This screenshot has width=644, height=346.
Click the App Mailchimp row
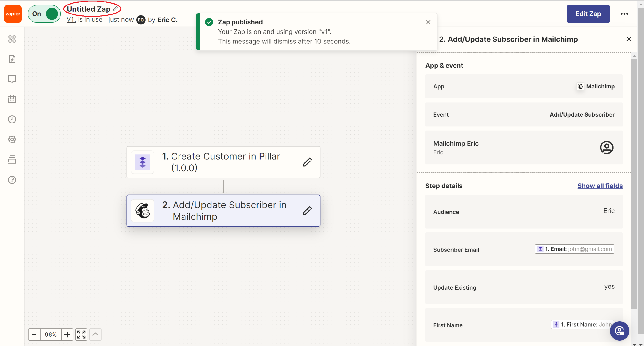point(524,86)
